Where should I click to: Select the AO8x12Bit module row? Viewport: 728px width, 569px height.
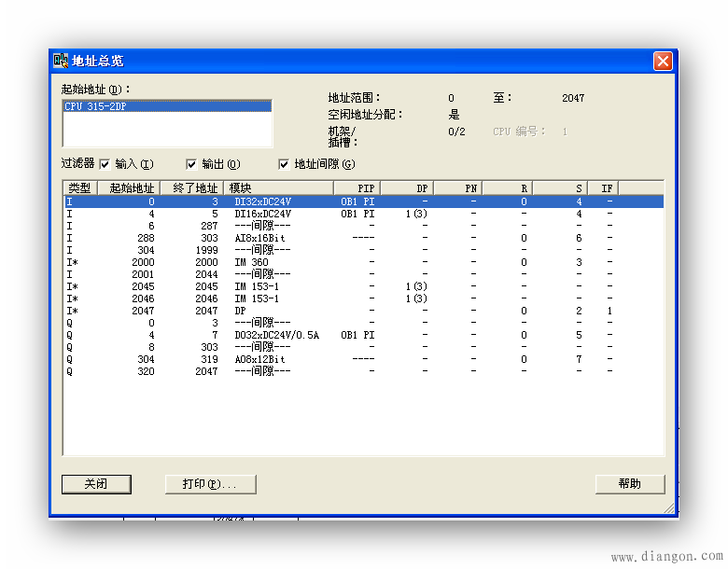click(259, 359)
